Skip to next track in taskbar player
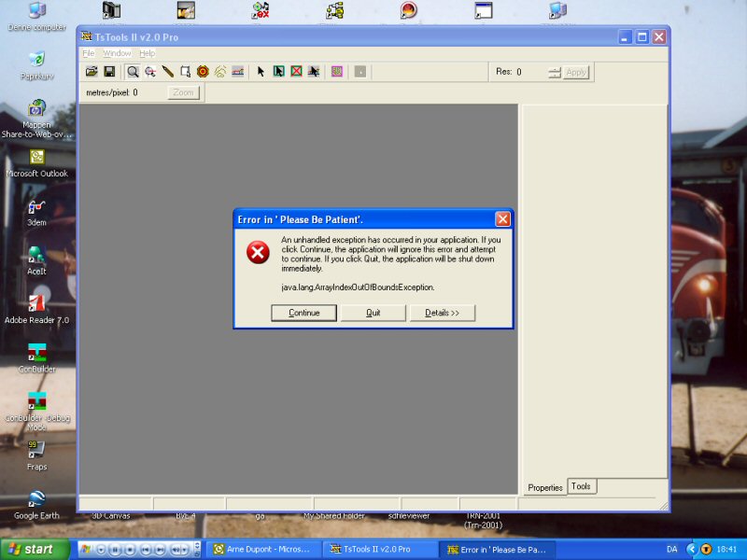 (160, 550)
